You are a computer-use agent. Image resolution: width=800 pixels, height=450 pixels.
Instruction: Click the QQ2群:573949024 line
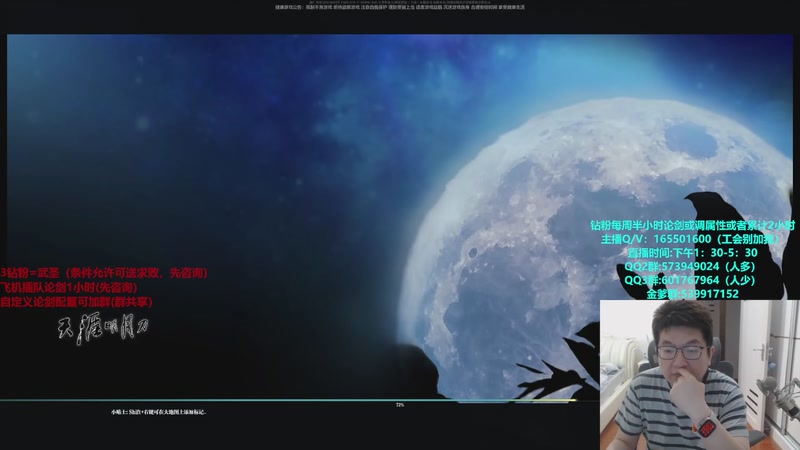[x=689, y=266]
